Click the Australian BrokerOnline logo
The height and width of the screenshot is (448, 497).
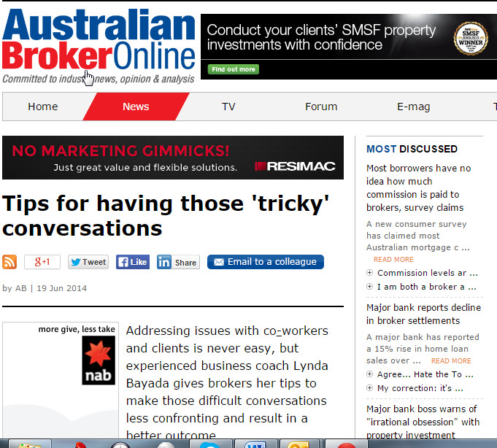[x=99, y=39]
